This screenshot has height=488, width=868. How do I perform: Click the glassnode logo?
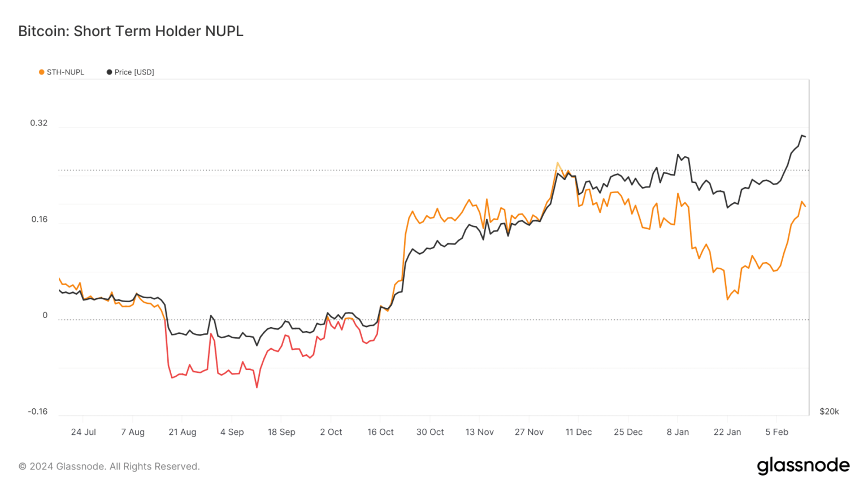coord(803,465)
